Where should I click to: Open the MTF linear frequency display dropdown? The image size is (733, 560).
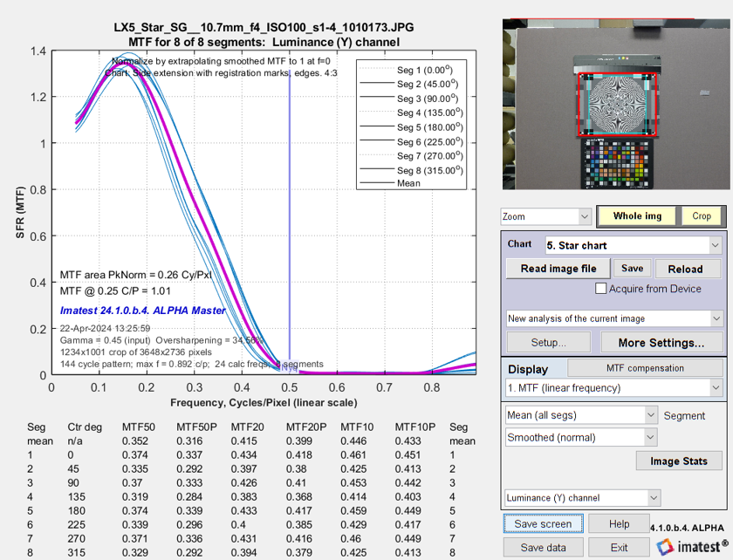[x=614, y=387]
